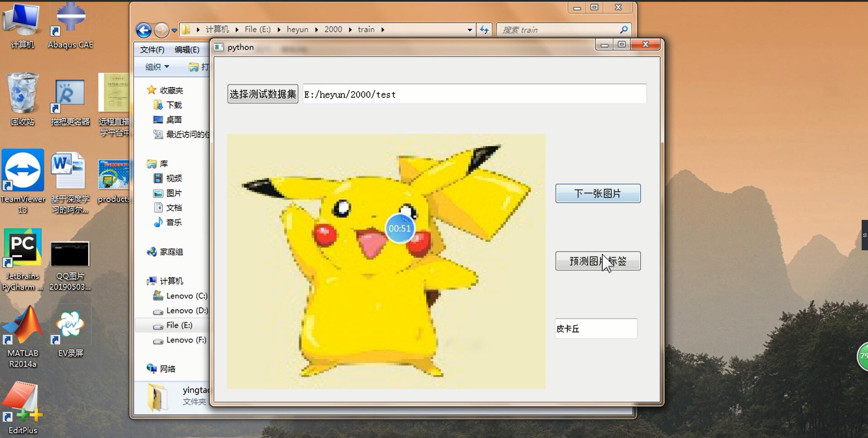
Task: Click the Explorer forward navigation arrow
Action: click(161, 30)
